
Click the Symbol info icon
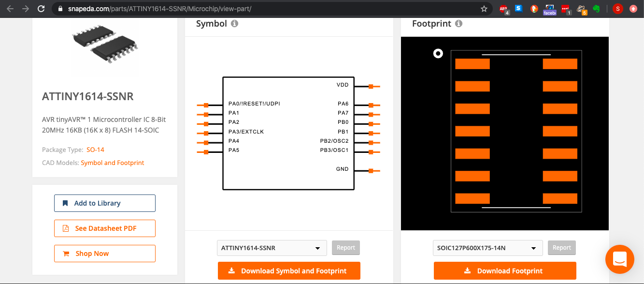click(x=234, y=23)
